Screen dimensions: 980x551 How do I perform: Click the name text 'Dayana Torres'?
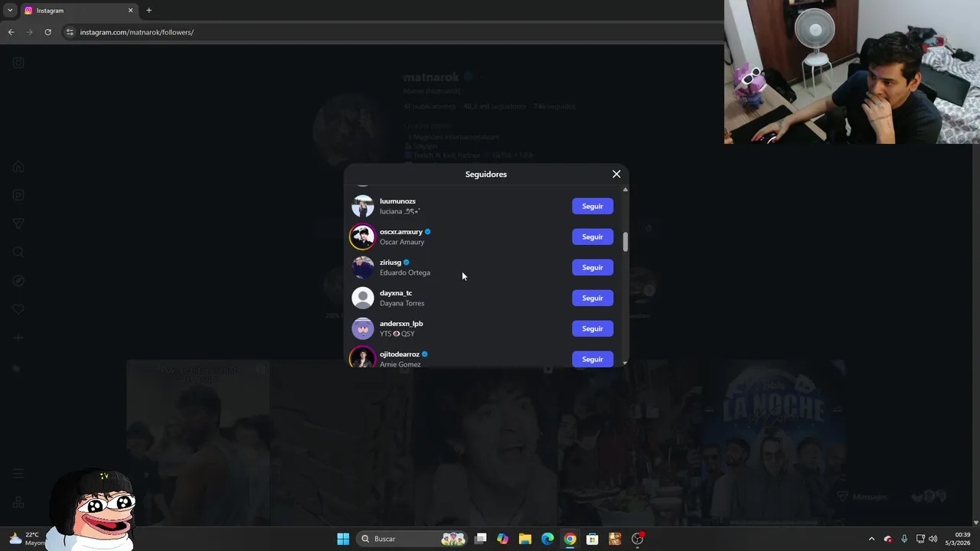point(402,303)
